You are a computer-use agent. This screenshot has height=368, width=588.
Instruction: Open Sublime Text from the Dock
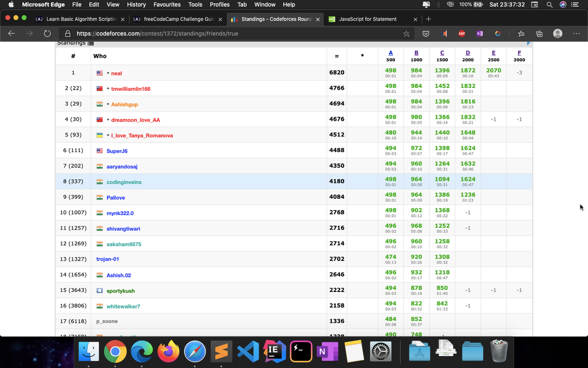[x=221, y=351]
